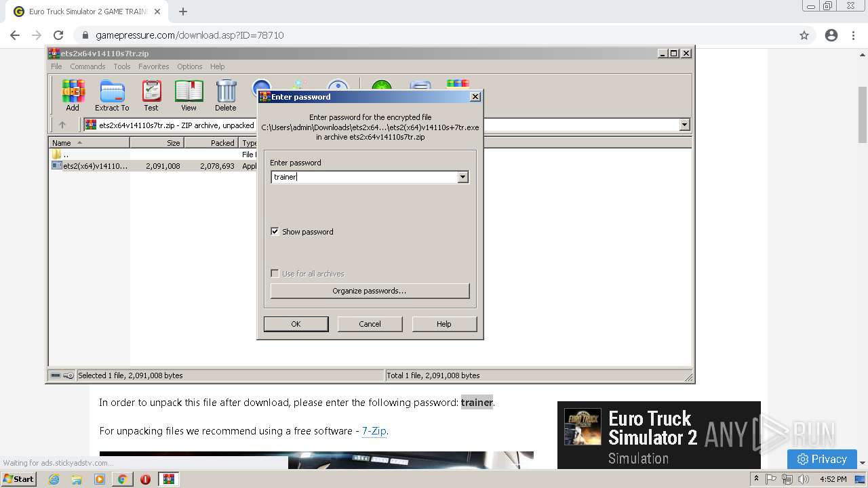
Task: Close the Enter password dialog with X
Action: [x=475, y=97]
